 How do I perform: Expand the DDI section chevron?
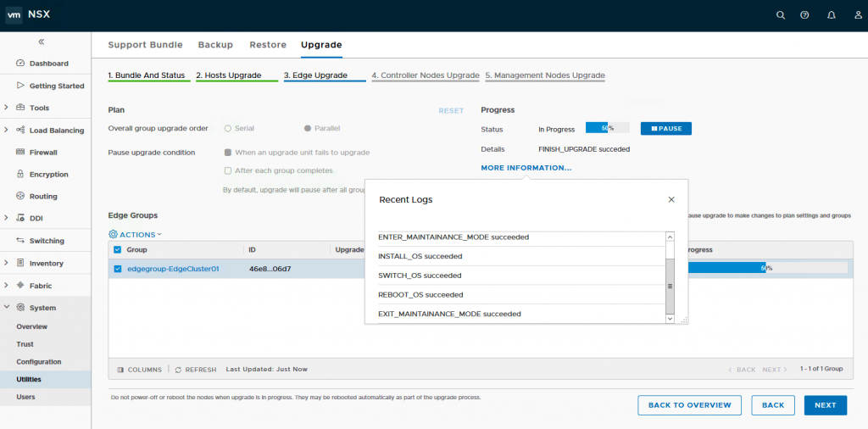[x=6, y=218]
